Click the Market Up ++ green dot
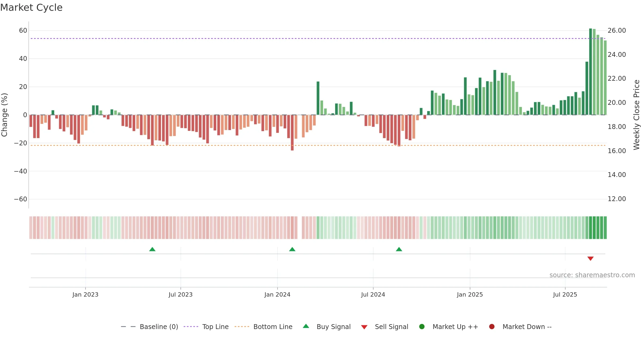The height and width of the screenshot is (362, 644). point(422,327)
